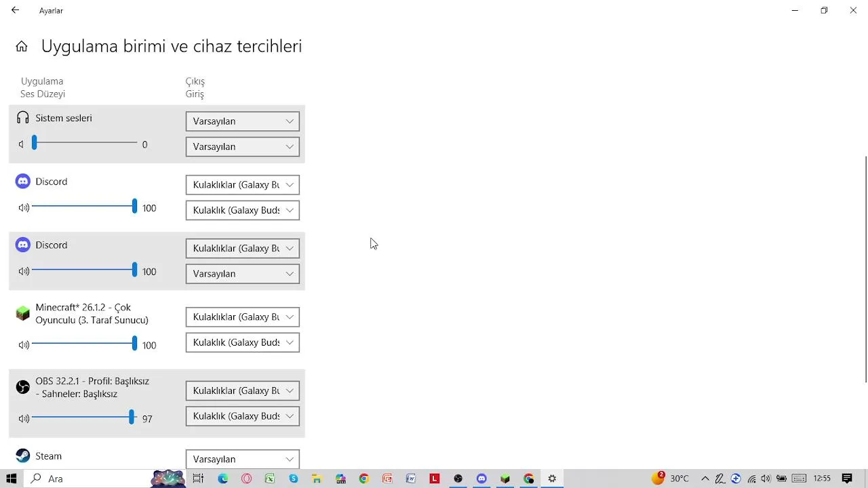Click the Uygulama birimi ve cihaz tercihleri heading
868x488 pixels.
172,46
